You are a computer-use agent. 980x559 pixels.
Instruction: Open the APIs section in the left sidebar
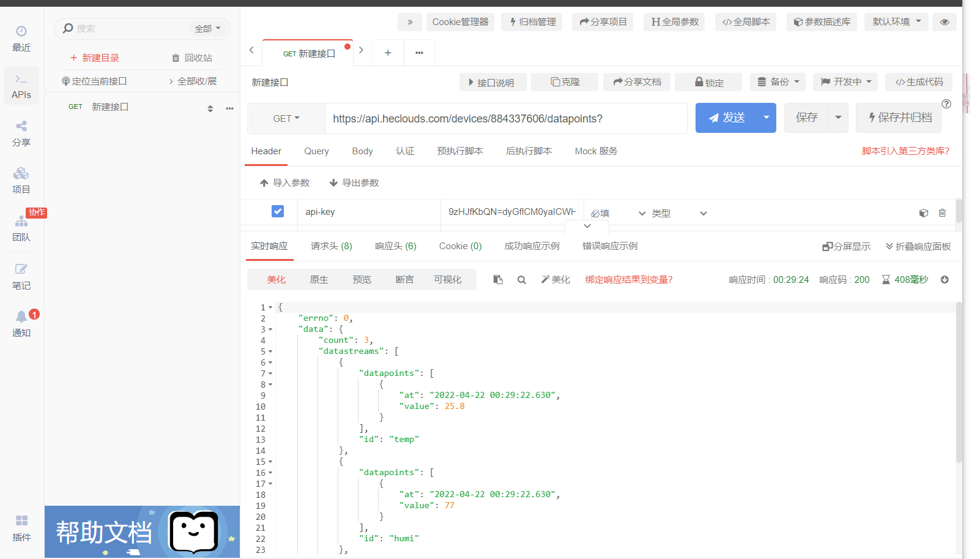click(x=21, y=85)
